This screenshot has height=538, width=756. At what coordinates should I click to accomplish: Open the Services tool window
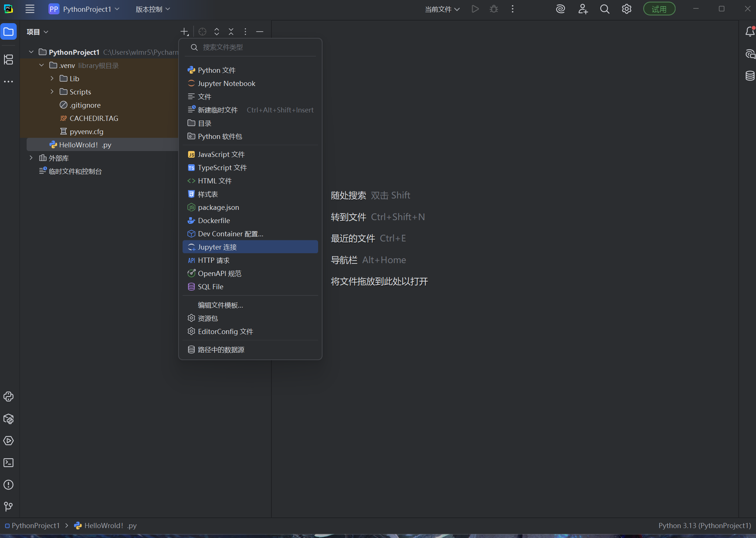(8, 441)
